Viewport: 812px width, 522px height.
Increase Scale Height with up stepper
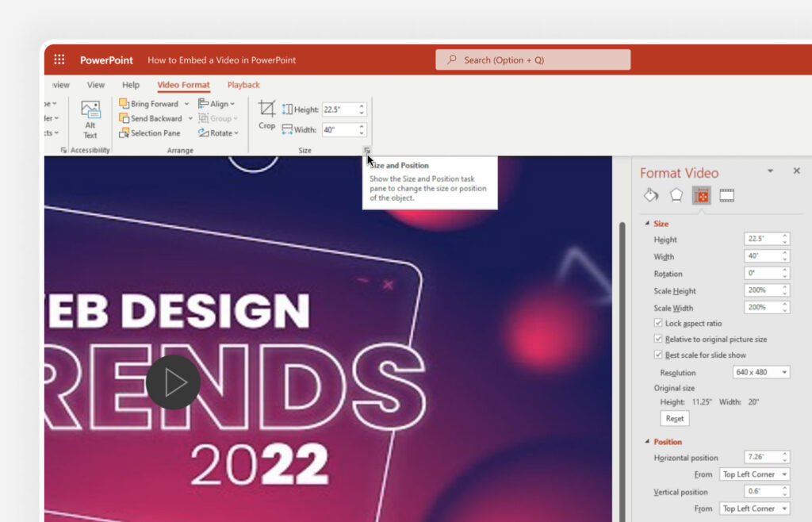pos(785,287)
